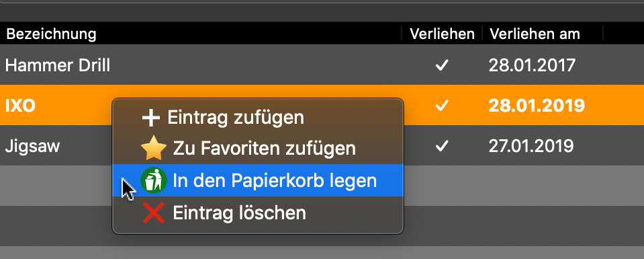Screen dimensions: 644x259
Task: Click date 28.01.2017 in Hammer Drill row
Action: (x=532, y=65)
